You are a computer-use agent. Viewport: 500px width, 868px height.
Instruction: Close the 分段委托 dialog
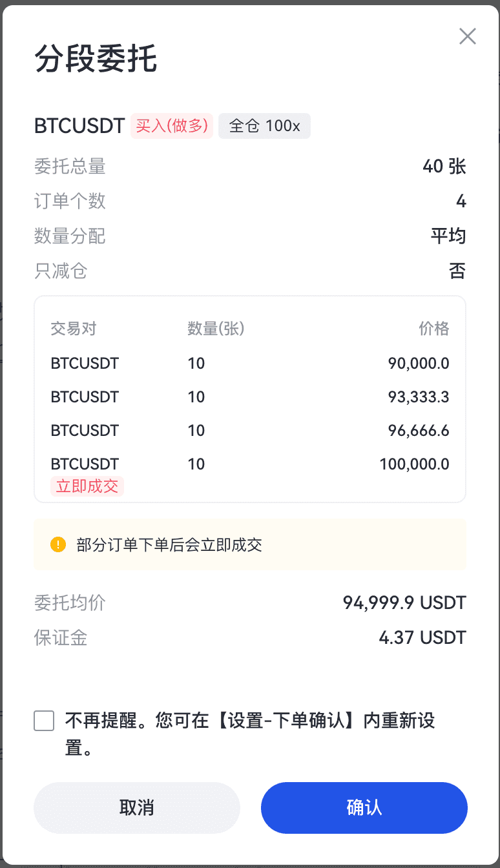click(467, 36)
